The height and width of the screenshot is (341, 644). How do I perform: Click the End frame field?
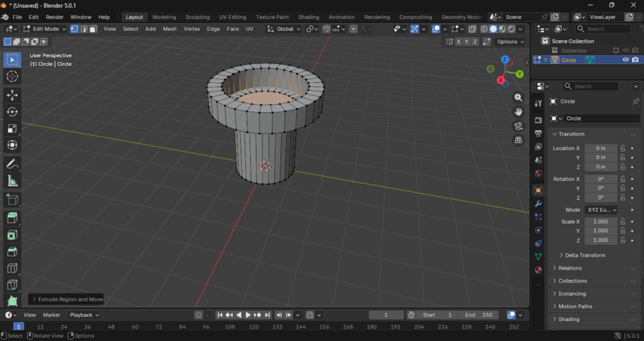point(479,315)
